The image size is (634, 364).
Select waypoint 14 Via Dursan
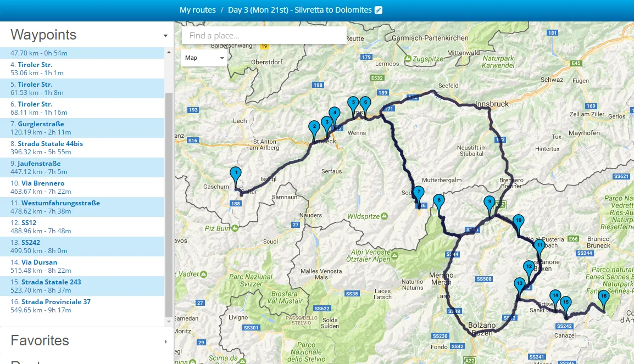point(82,267)
